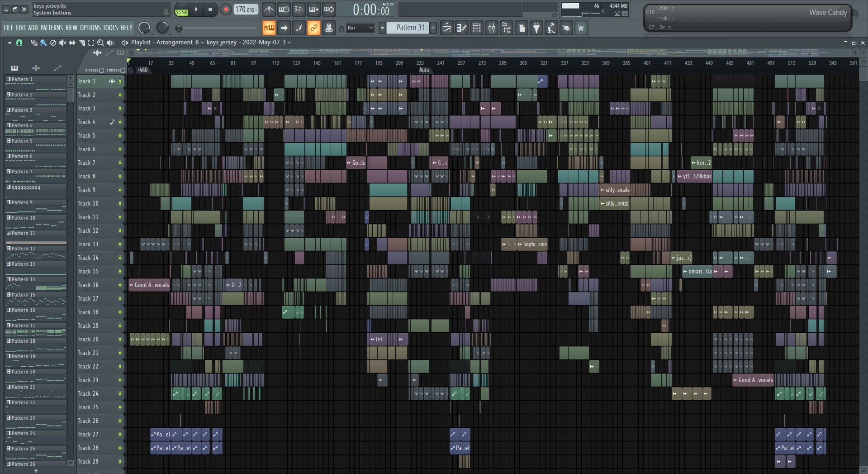The width and height of the screenshot is (868, 474).
Task: Stop playback with the Stop button
Action: click(x=210, y=9)
